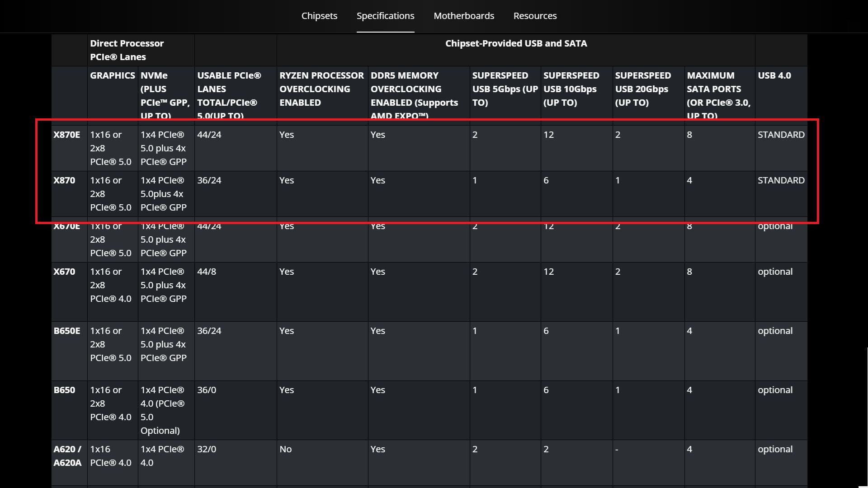Click the Chipset-Provided USB and SATA header
This screenshot has height=488, width=868.
(x=516, y=43)
